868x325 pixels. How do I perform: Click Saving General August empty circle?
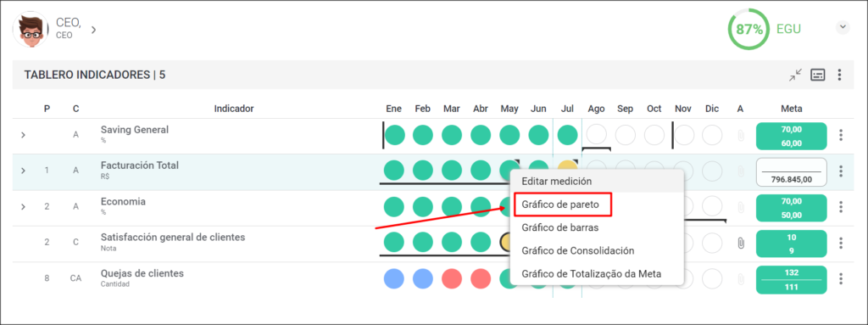point(596,135)
